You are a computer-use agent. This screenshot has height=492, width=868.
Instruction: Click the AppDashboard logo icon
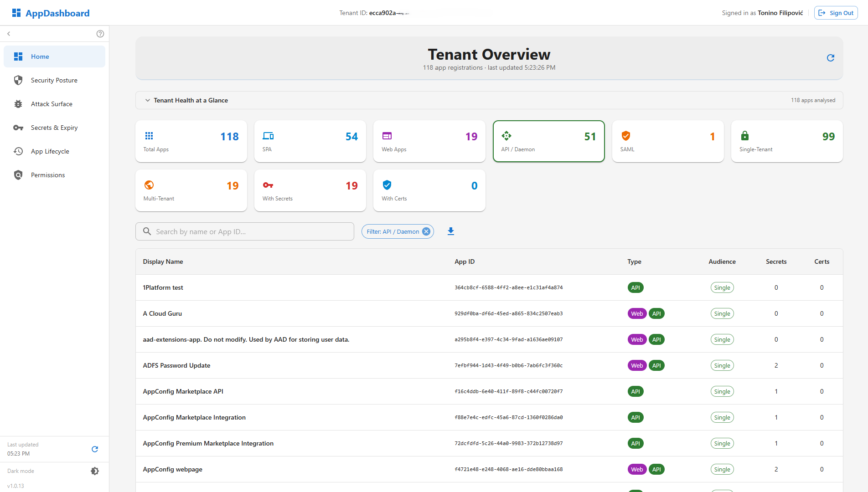[x=16, y=13]
